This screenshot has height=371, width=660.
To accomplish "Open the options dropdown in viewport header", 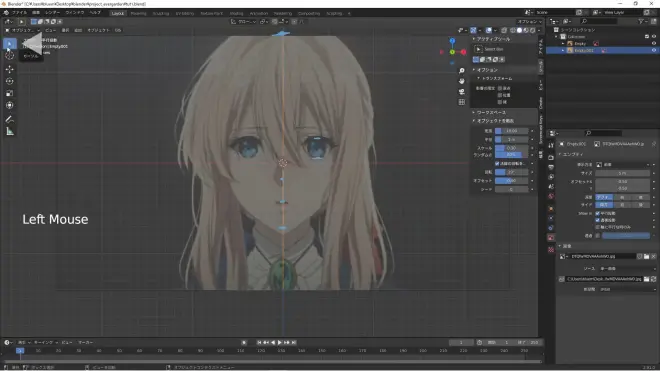I will click(530, 21).
